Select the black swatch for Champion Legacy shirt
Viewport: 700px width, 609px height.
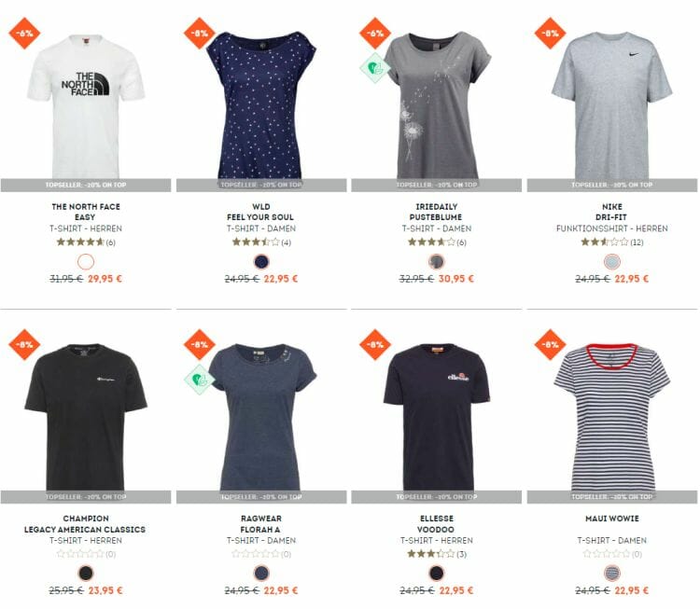(86, 573)
